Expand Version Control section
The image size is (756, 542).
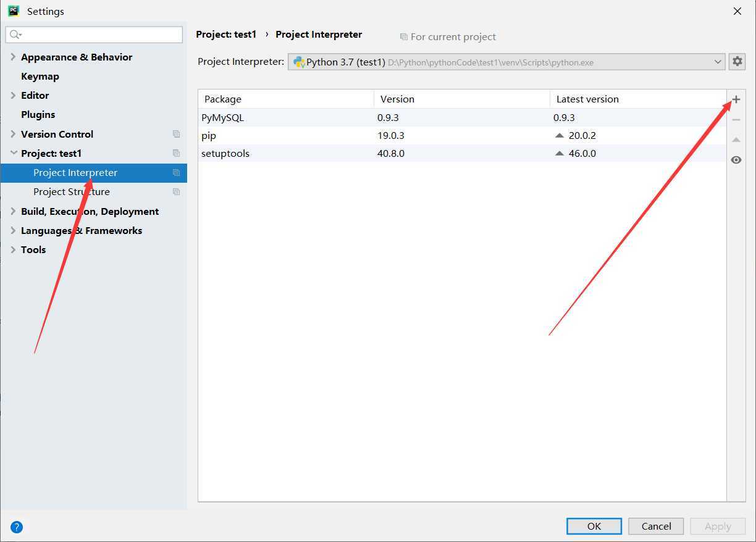[13, 134]
